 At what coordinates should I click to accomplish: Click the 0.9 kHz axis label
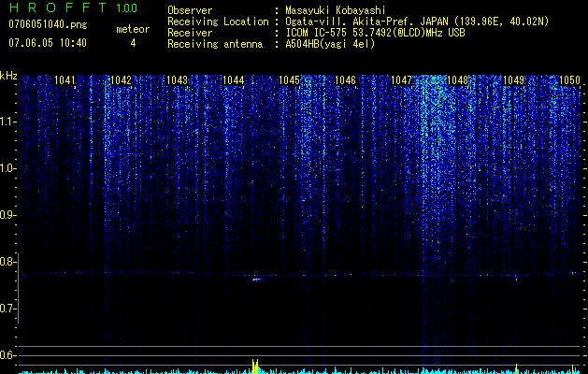(x=7, y=215)
